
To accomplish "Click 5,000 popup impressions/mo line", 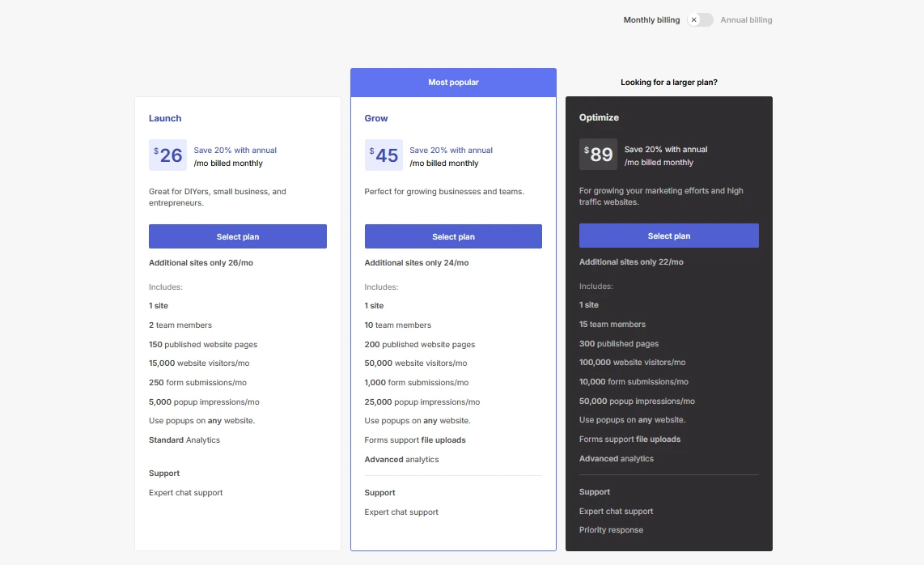I will point(204,402).
